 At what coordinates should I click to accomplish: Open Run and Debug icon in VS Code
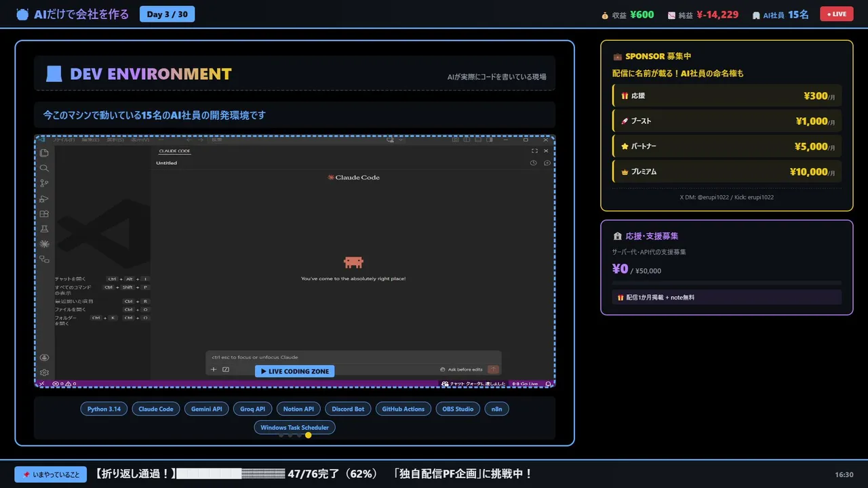[x=44, y=199]
